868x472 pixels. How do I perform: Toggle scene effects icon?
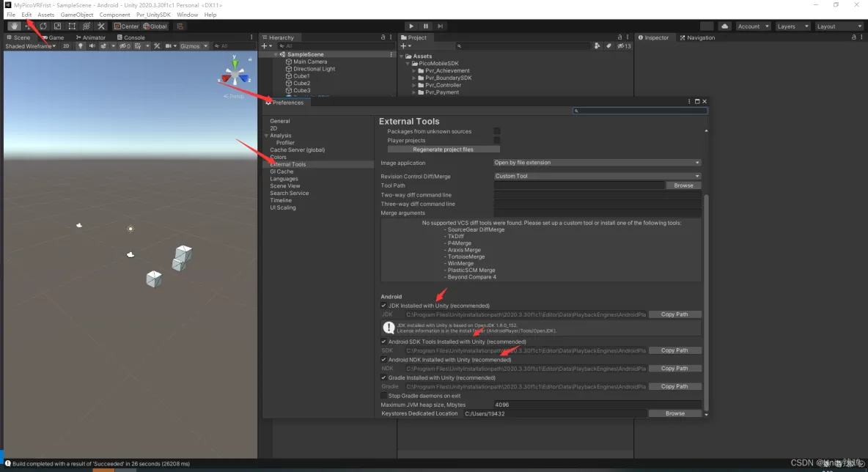pos(103,46)
